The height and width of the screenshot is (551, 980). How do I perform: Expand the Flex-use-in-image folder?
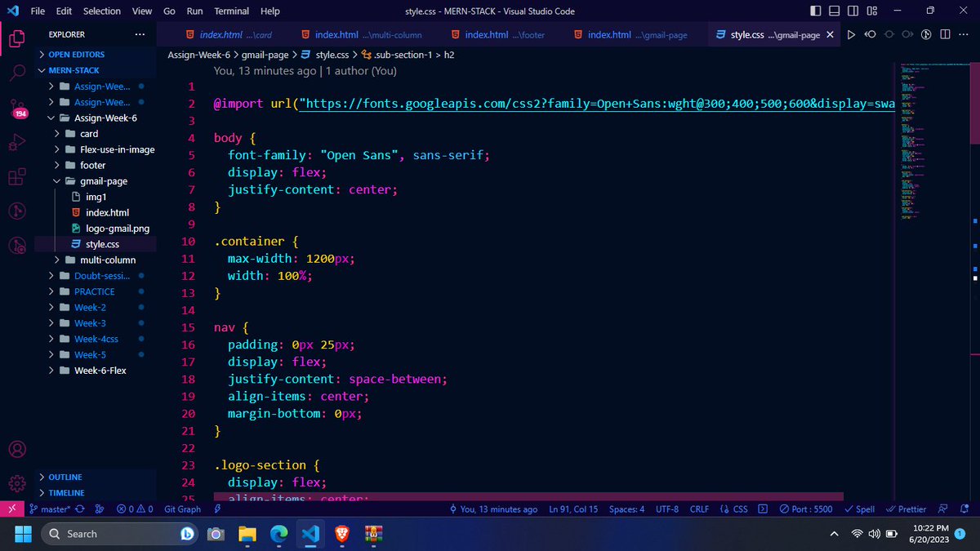tap(117, 149)
